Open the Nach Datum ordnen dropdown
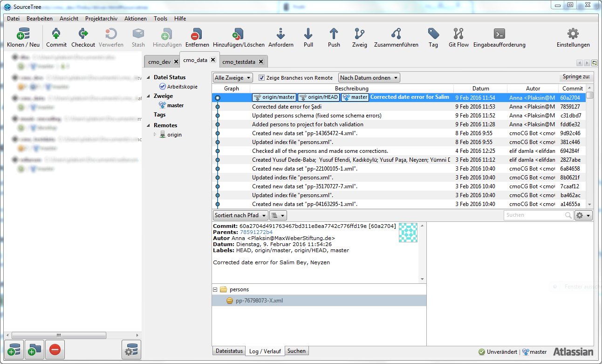Viewport: 602px width, 364px height. 369,78
